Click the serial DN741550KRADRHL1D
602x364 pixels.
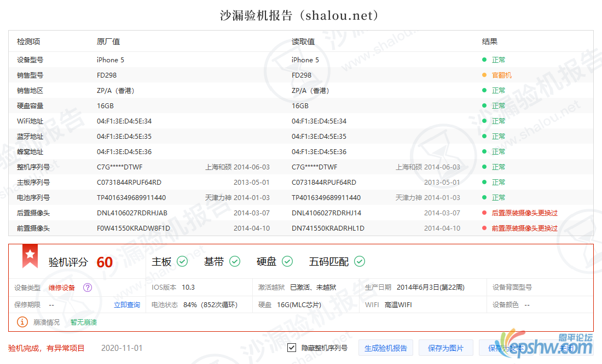coord(328,228)
